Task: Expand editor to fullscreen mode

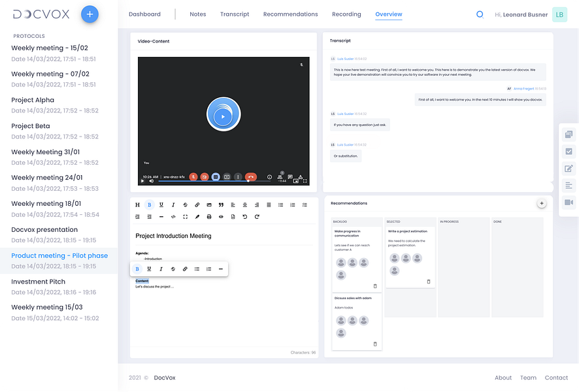Action: click(186, 217)
